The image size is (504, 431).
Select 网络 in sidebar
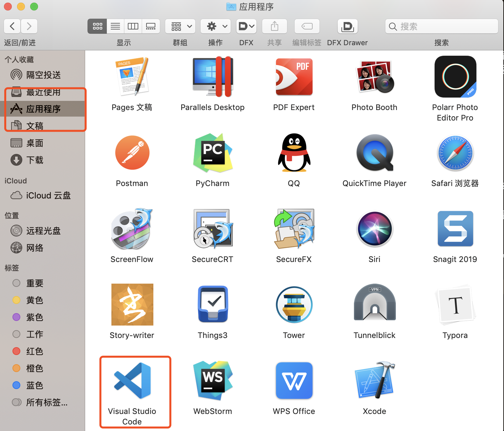tap(43, 248)
